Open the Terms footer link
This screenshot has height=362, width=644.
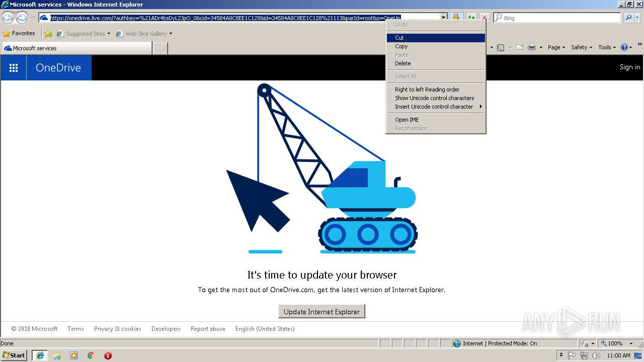click(75, 329)
